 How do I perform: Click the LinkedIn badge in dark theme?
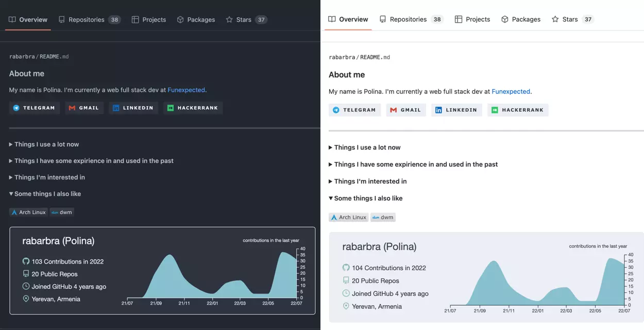[x=133, y=108]
